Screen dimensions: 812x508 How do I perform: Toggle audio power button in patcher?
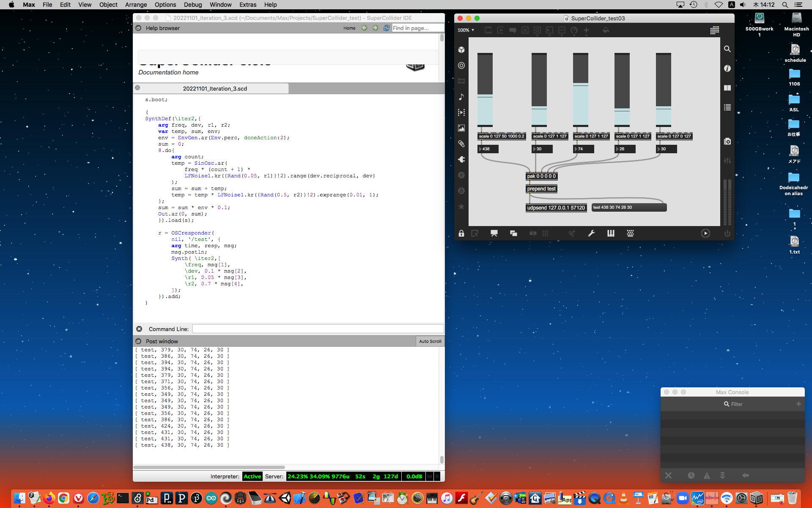(727, 233)
